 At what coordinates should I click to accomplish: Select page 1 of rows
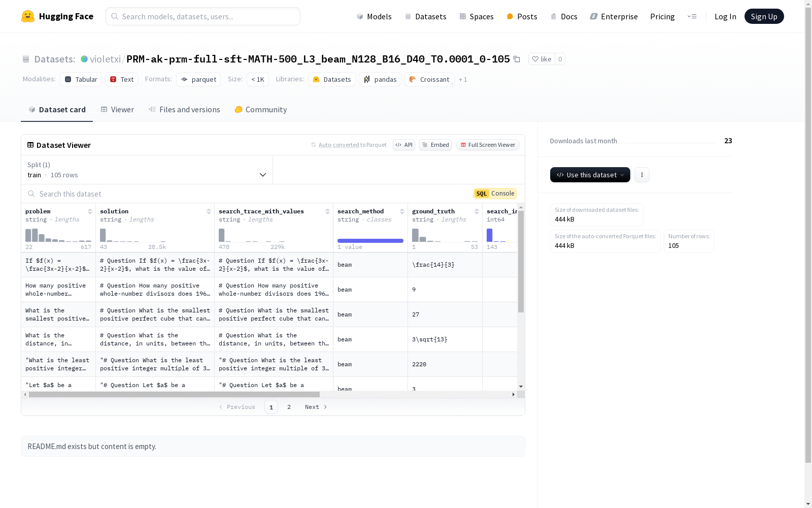271,407
